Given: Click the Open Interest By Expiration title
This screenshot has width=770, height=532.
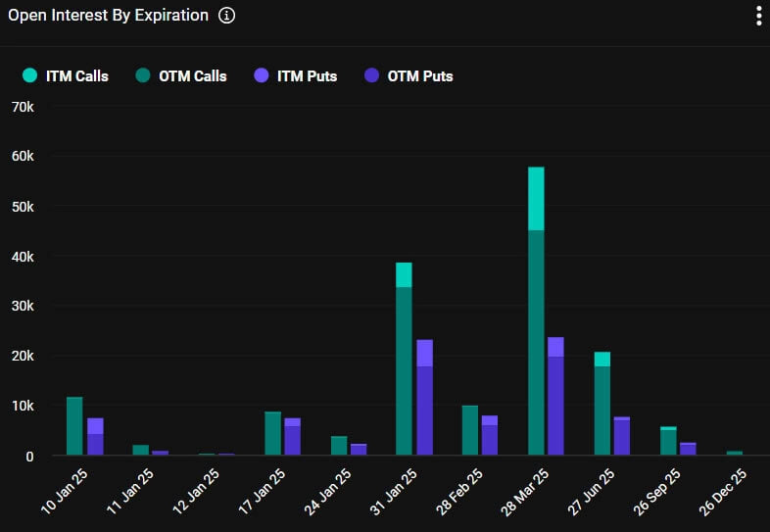Looking at the screenshot, I should click(x=108, y=16).
